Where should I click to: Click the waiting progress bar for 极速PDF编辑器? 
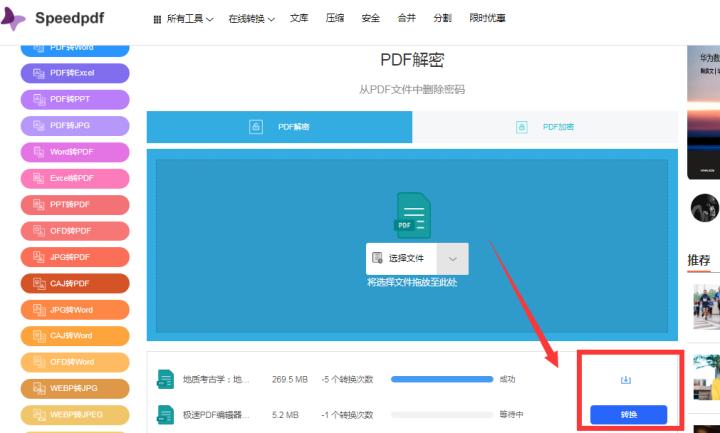(442, 415)
